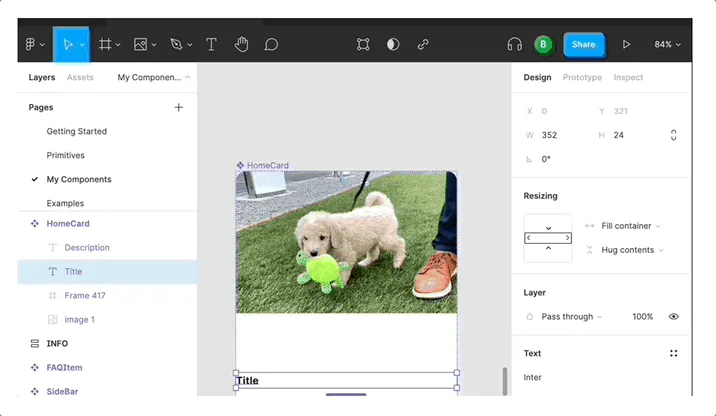Screen dimensions: 716x416
Task: Toggle constrain proportions lock
Action: pos(673,135)
